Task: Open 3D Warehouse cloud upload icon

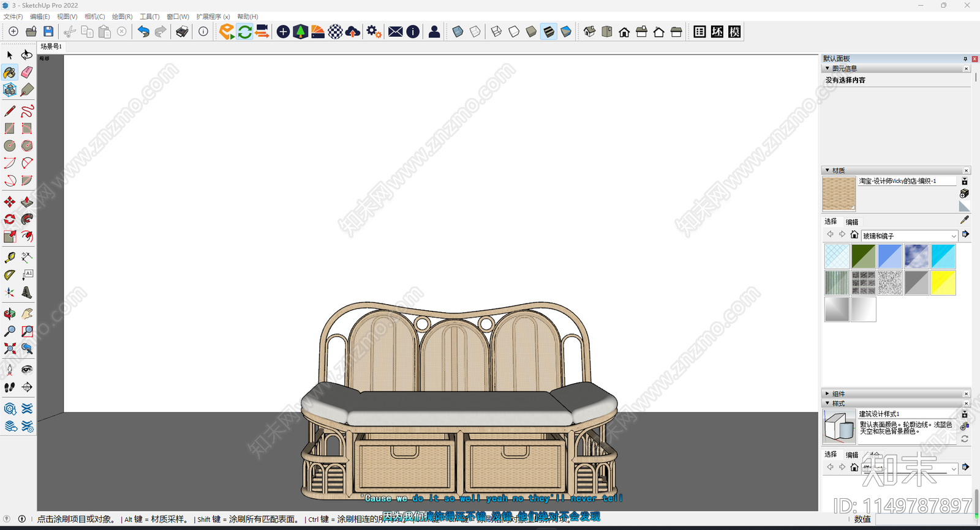Action: [x=353, y=31]
